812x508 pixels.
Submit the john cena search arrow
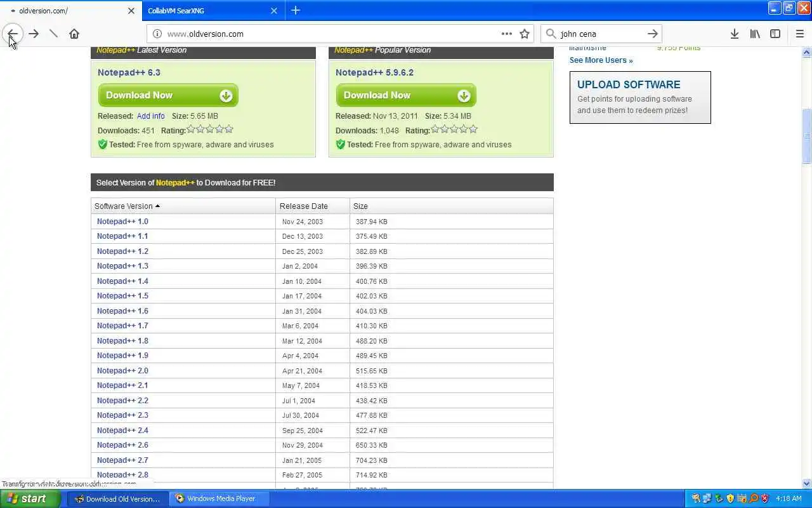tap(652, 34)
